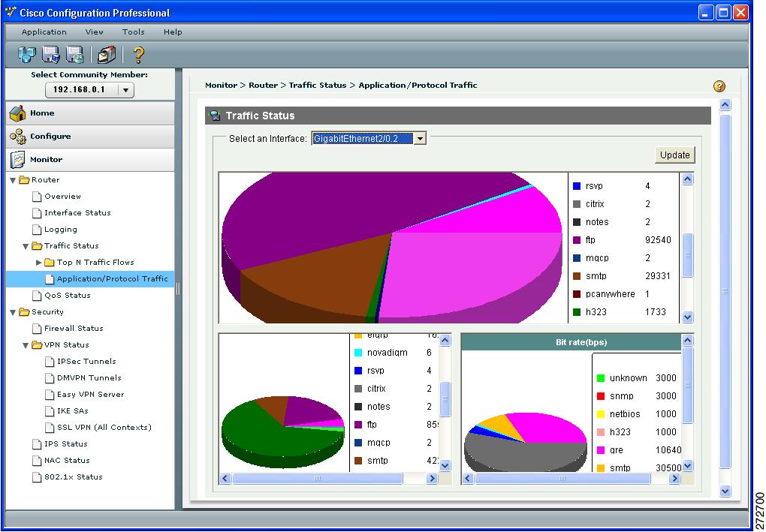Click the floppy disk with router icon

(x=75, y=54)
